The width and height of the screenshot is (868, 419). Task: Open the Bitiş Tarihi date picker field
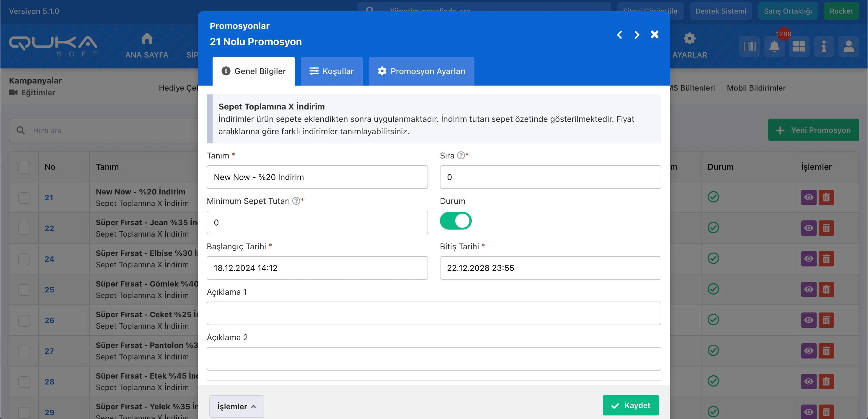(550, 268)
